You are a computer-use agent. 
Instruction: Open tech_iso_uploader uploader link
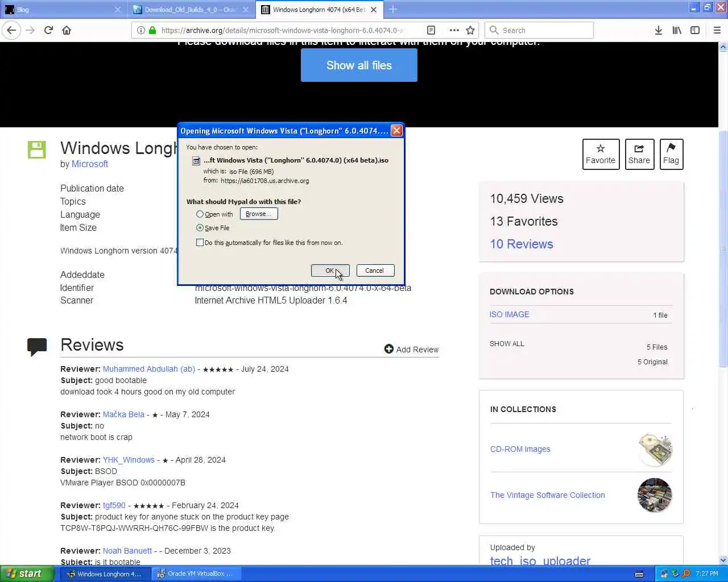pyautogui.click(x=540, y=560)
